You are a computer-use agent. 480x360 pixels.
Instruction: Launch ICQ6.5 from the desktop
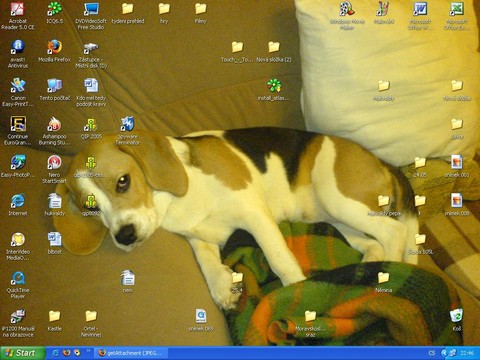coord(54,13)
